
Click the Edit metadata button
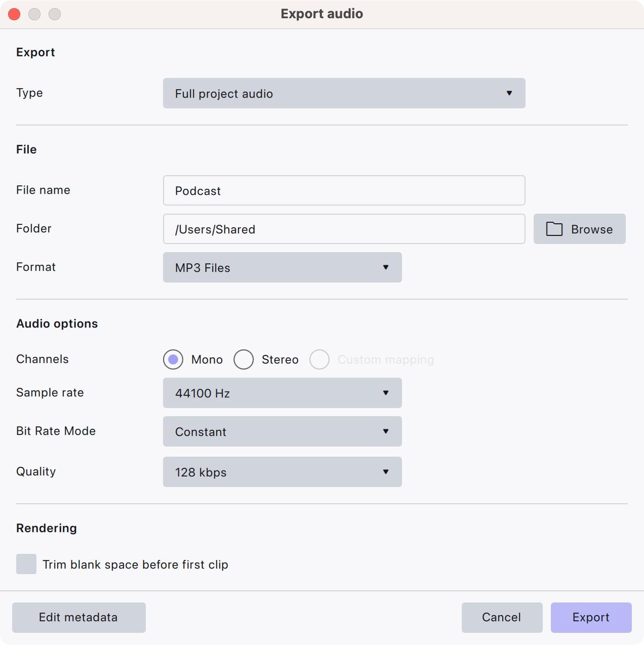[x=79, y=618]
